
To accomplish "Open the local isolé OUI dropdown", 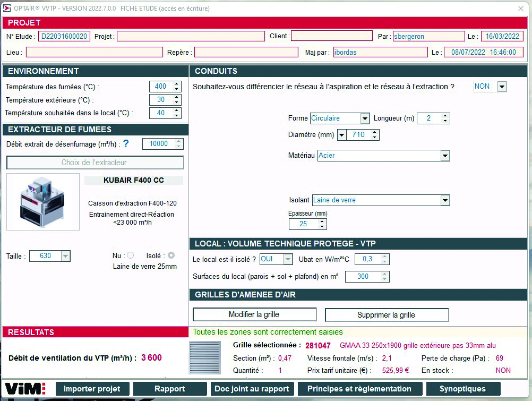I will pyautogui.click(x=288, y=259).
